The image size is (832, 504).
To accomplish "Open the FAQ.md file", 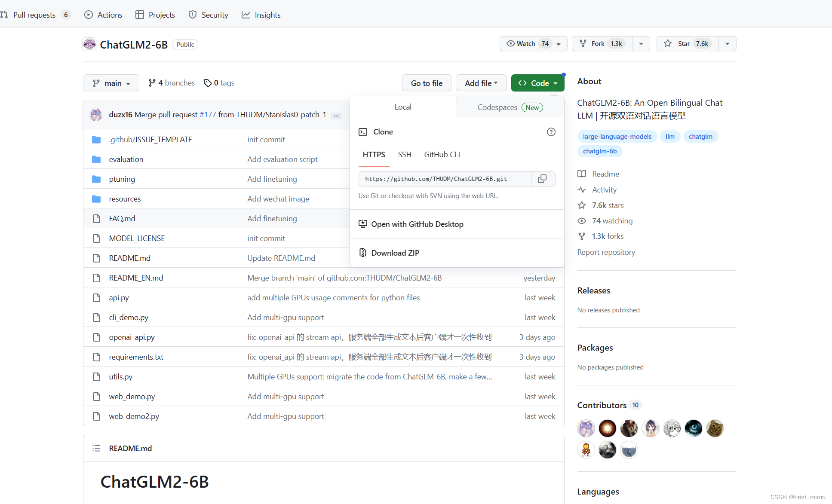I will point(122,219).
